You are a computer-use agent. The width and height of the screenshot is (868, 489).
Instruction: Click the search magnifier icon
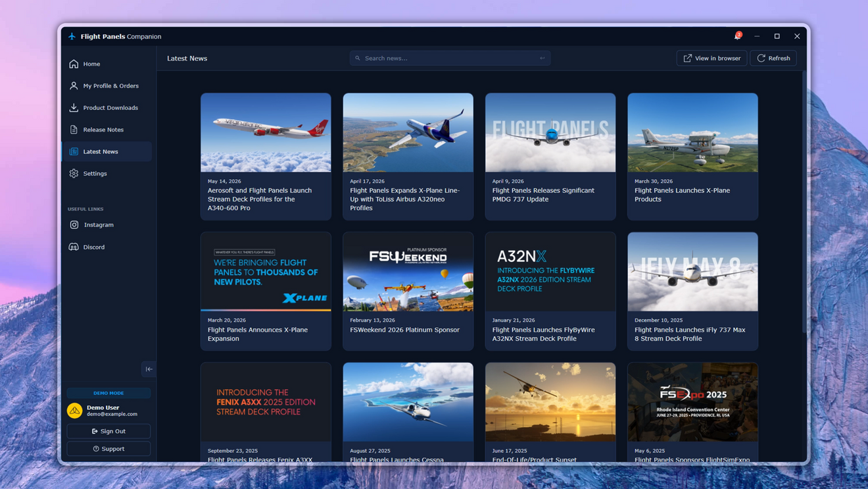pyautogui.click(x=358, y=58)
